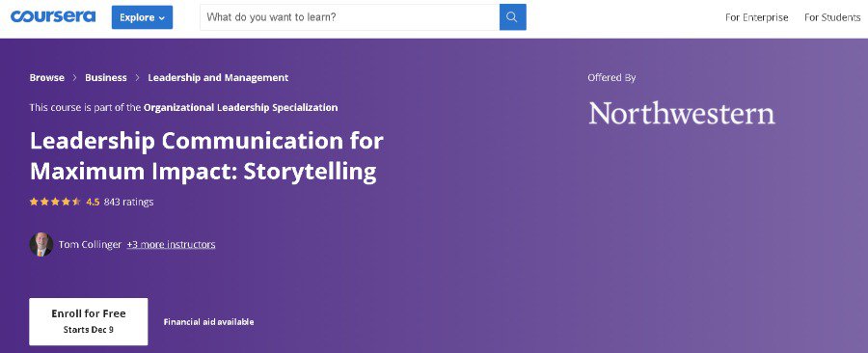Click the course title heading
Image resolution: width=868 pixels, height=353 pixels.
coord(206,156)
